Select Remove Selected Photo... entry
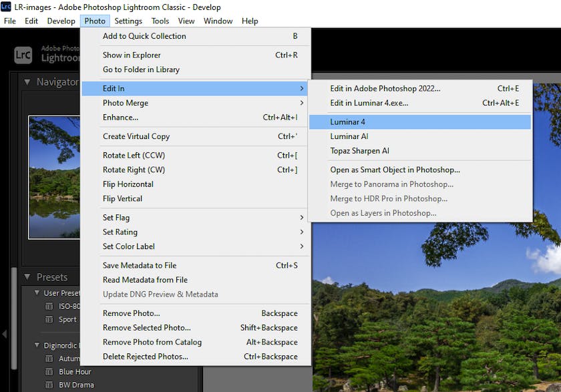Viewport: 561px width, 392px height. pos(195,328)
